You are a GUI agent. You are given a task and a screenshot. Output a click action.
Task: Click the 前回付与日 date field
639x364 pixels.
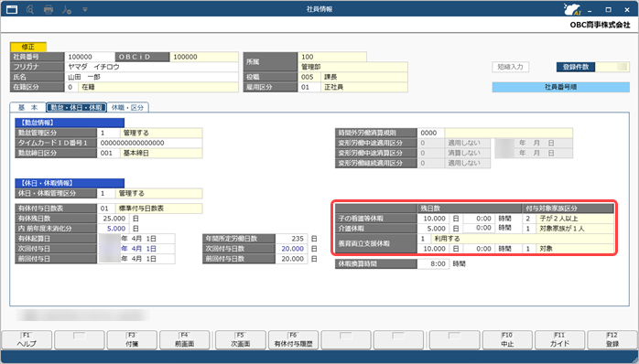click(136, 259)
